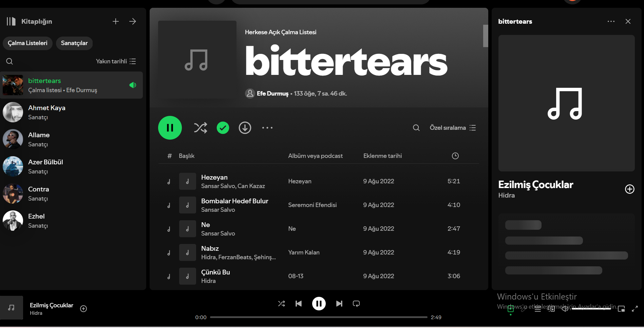
Task: Click playlist vertical scrollbar
Action: tap(486, 36)
